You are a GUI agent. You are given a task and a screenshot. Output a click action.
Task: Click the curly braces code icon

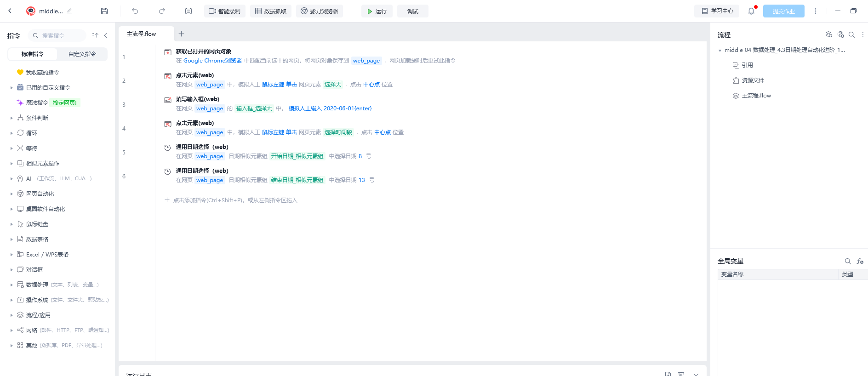(188, 11)
